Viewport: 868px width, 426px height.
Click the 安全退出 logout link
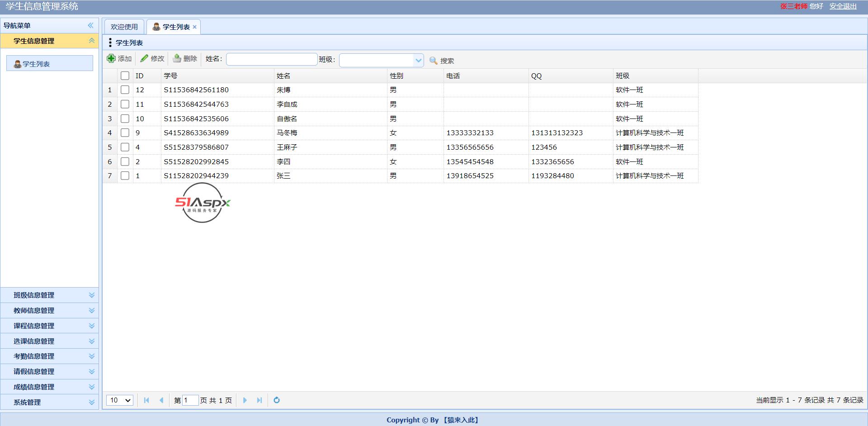point(843,6)
